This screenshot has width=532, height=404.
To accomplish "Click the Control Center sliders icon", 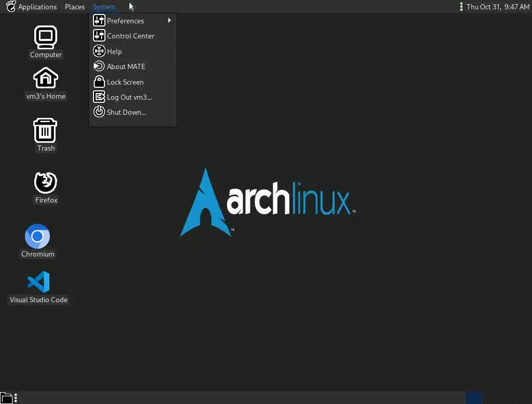I will 99,35.
